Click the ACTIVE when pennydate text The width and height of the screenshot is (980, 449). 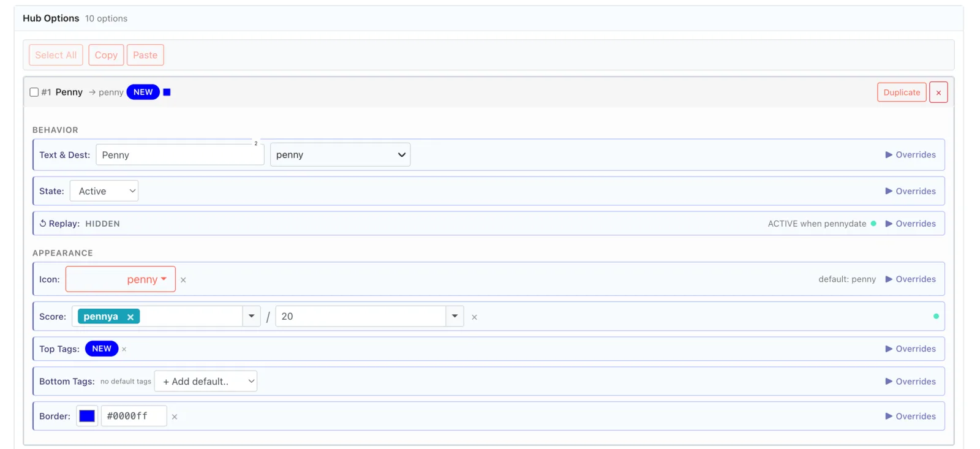(x=817, y=224)
